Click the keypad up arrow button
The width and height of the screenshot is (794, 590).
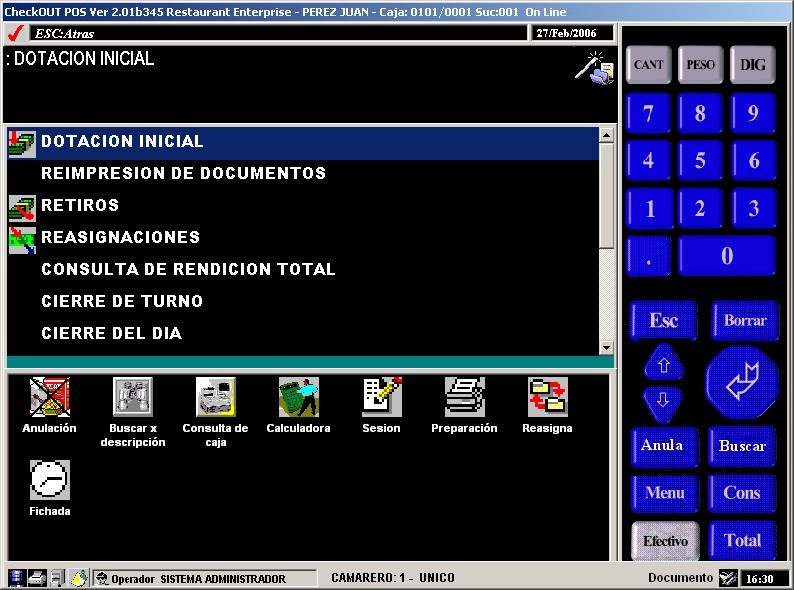pyautogui.click(x=663, y=364)
